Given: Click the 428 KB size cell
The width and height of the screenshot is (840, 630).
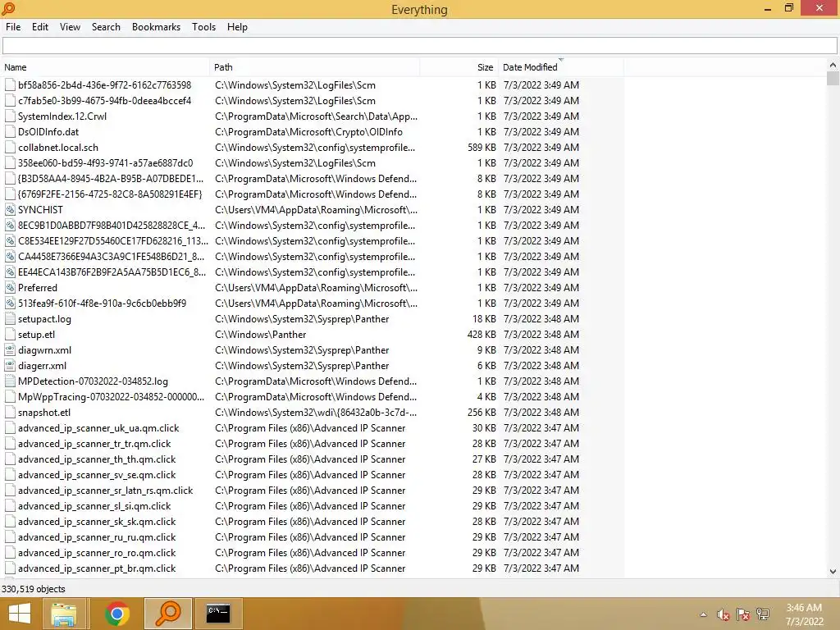Looking at the screenshot, I should pos(482,335).
